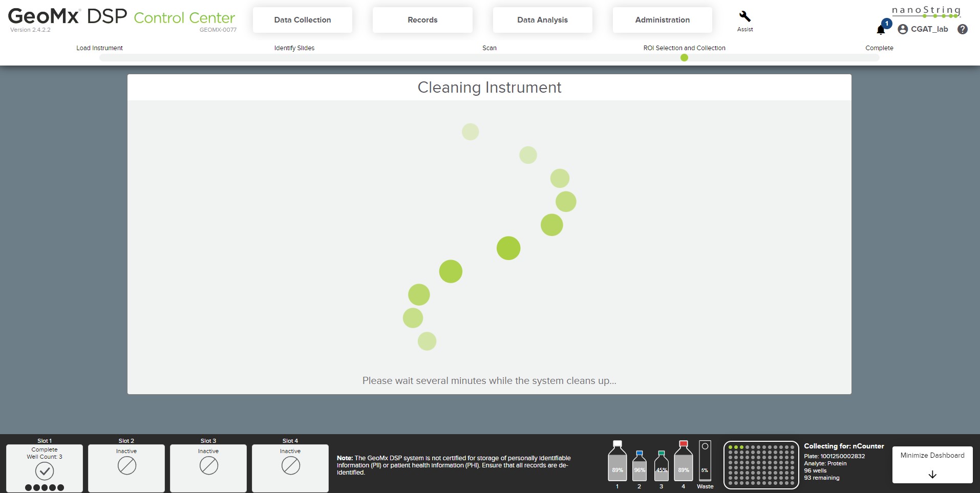Image resolution: width=980 pixels, height=493 pixels.
Task: Click the Analyte: Protein text
Action: point(825,463)
